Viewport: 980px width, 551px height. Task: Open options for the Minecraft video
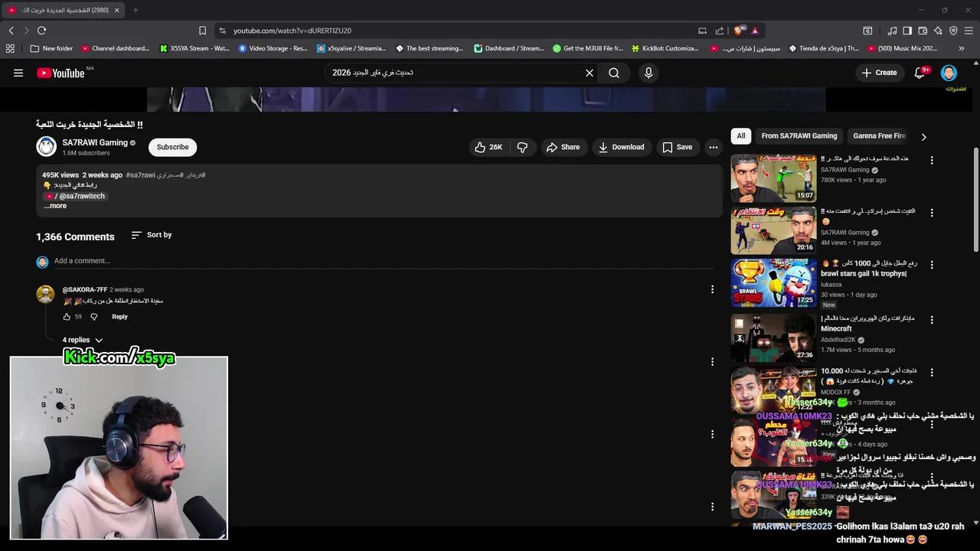click(x=932, y=319)
